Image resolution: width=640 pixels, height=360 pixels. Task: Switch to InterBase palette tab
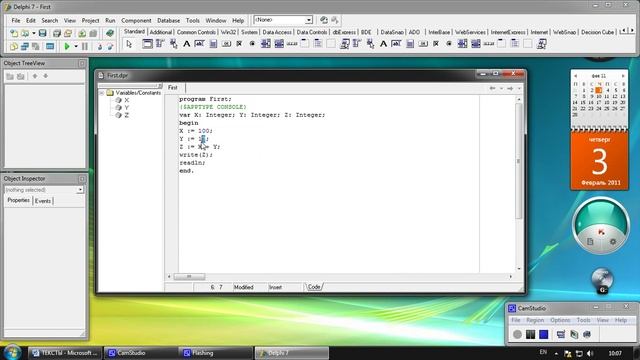pyautogui.click(x=439, y=32)
